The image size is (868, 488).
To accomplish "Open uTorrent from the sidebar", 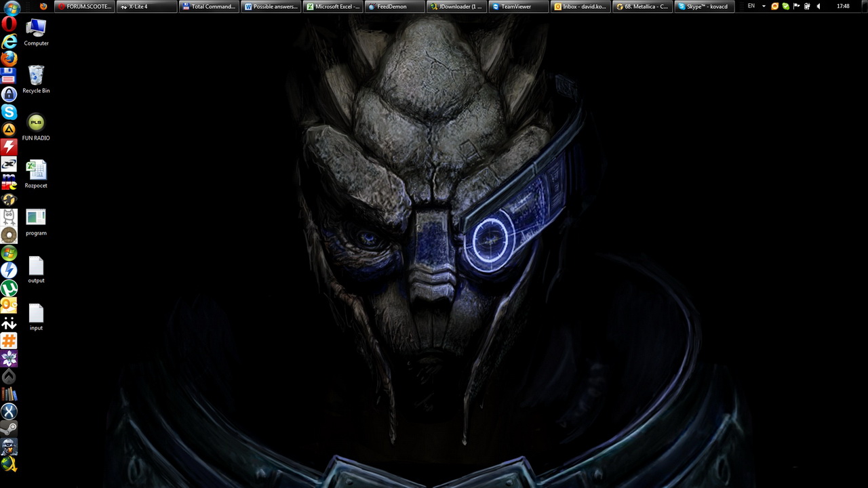I will tap(9, 288).
